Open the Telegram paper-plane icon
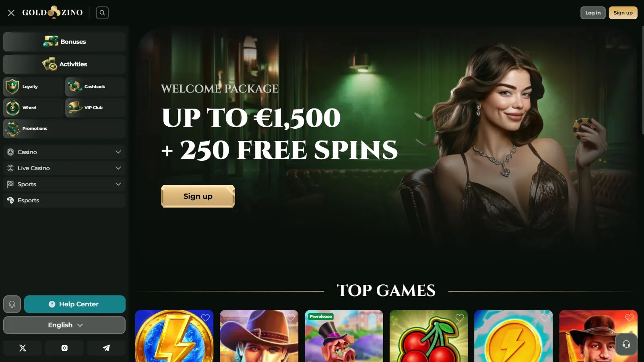Image resolution: width=644 pixels, height=362 pixels. [106, 348]
